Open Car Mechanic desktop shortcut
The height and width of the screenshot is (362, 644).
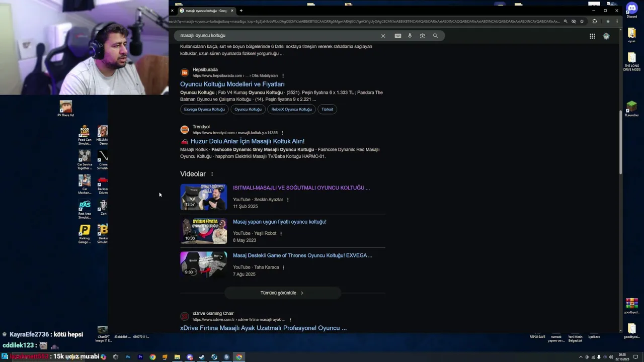coord(85,184)
